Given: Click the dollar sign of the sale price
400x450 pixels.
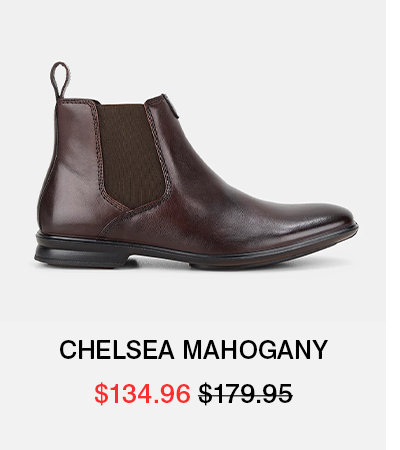Looking at the screenshot, I should click(101, 394).
